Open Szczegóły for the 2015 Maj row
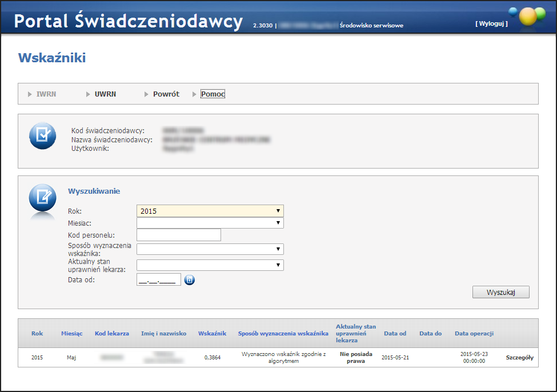 519,358
